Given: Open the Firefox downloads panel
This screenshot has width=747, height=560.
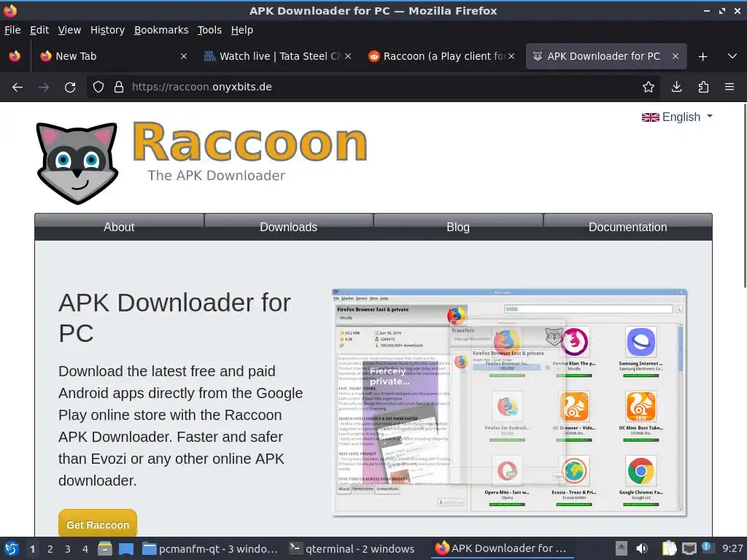Looking at the screenshot, I should pos(676,87).
